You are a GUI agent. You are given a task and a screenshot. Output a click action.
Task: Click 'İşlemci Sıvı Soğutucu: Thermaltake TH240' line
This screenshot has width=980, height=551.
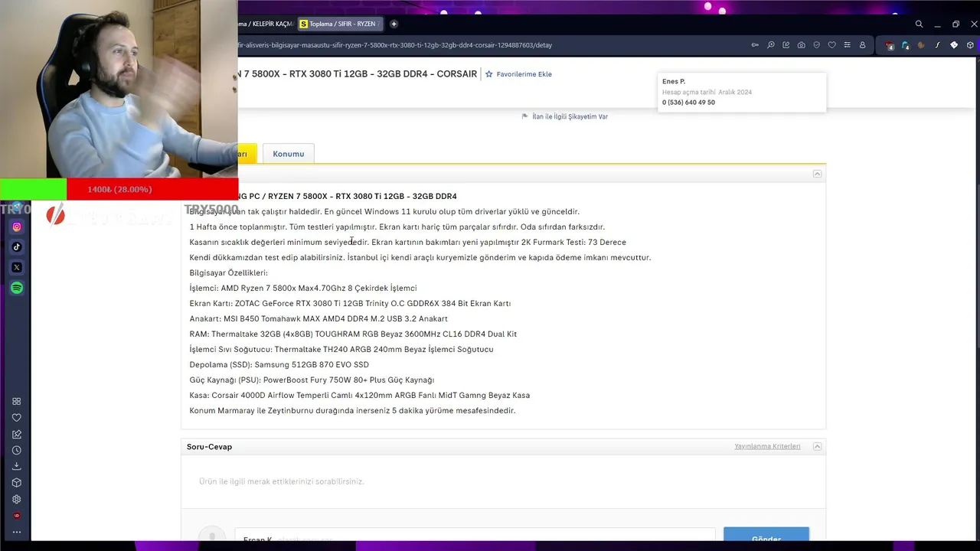click(341, 349)
